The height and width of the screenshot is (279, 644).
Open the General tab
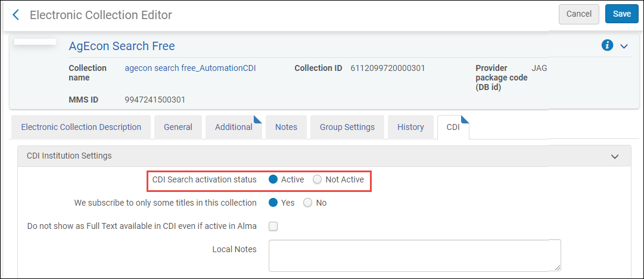point(178,127)
